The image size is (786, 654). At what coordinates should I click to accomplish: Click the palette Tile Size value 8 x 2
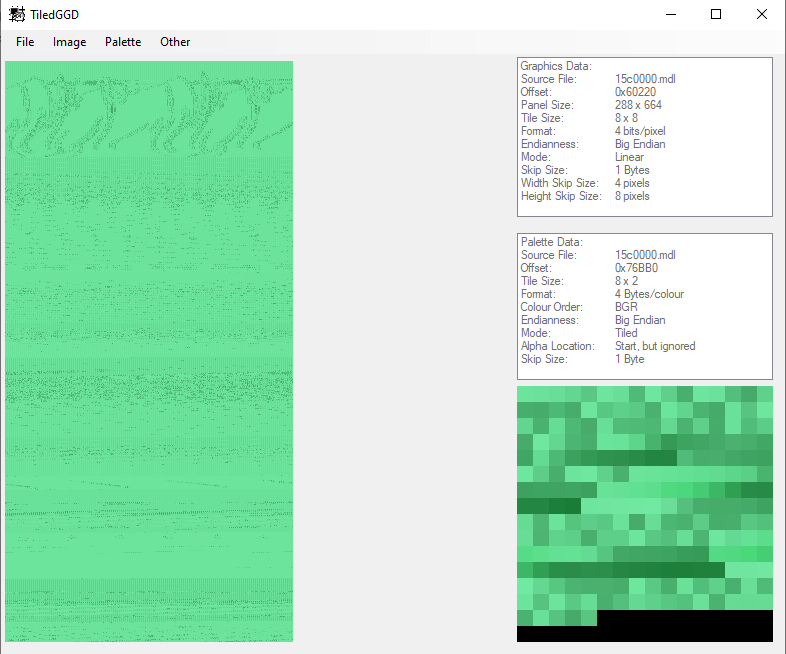pos(626,281)
